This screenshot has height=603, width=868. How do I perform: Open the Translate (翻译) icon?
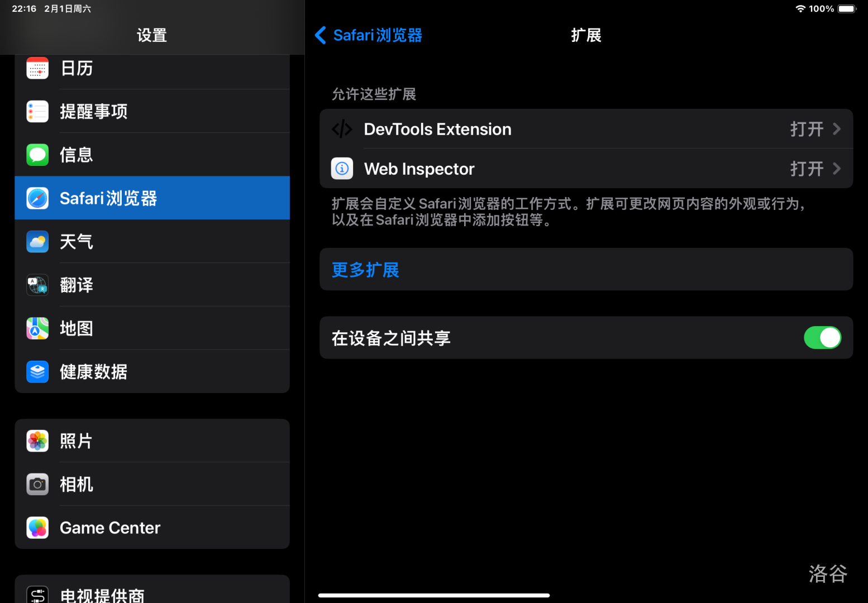tap(37, 285)
